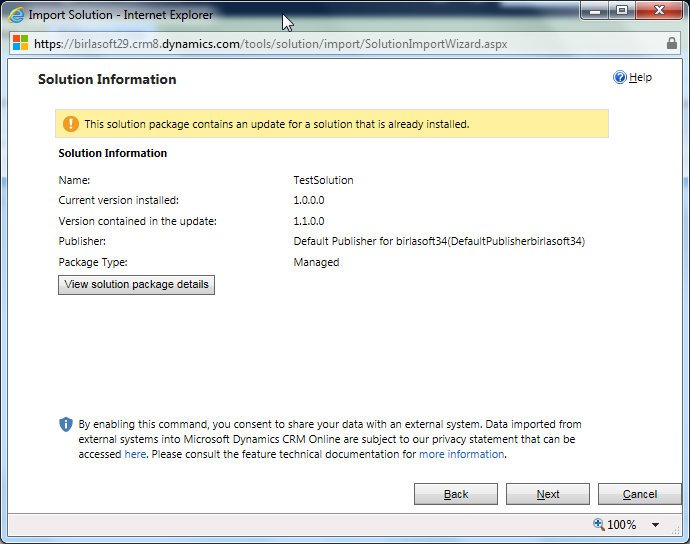690x544 pixels.
Task: Click the Default Publisher for birlasoft34 value
Action: (x=439, y=241)
